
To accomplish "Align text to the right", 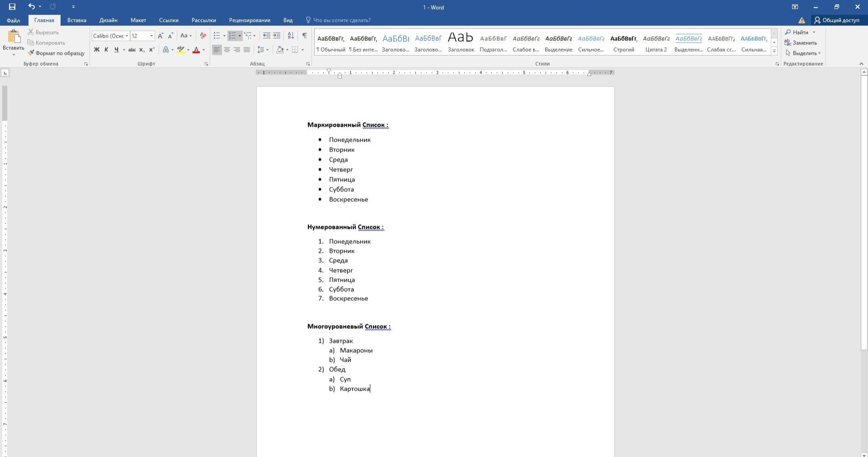I will [237, 50].
